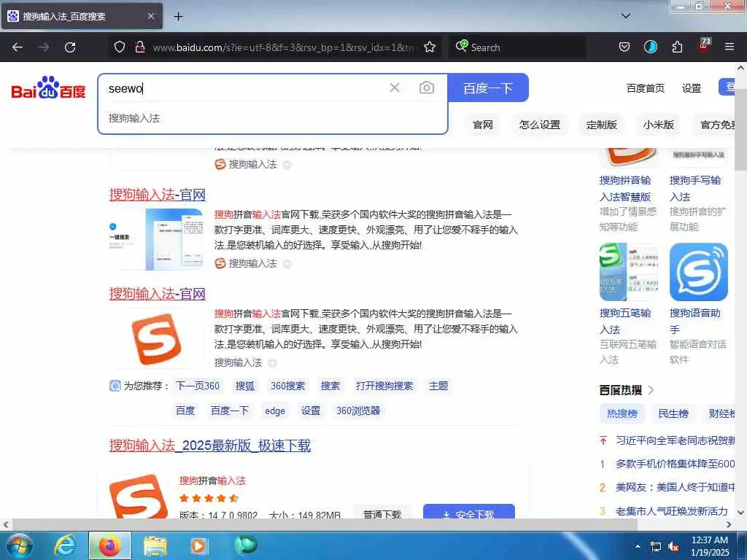Open the first 搜狗输入法-官网 result title

[158, 194]
